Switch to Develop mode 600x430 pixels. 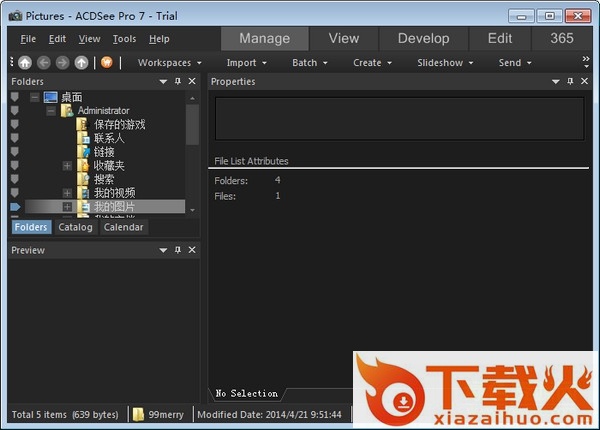423,39
